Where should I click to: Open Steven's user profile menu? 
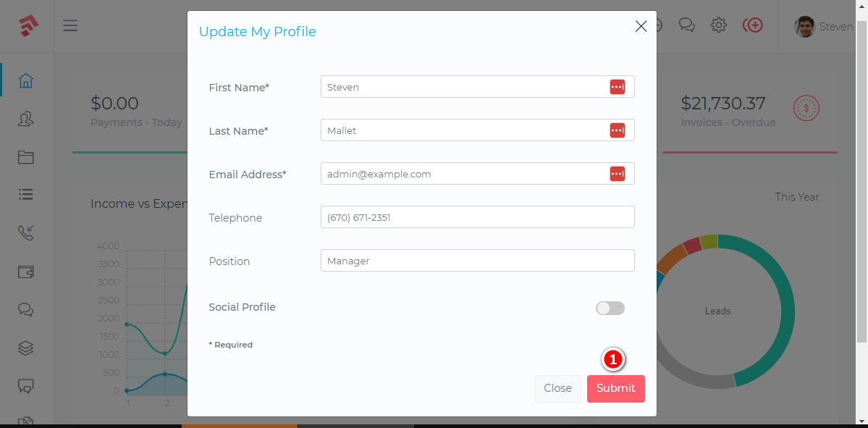coord(824,27)
